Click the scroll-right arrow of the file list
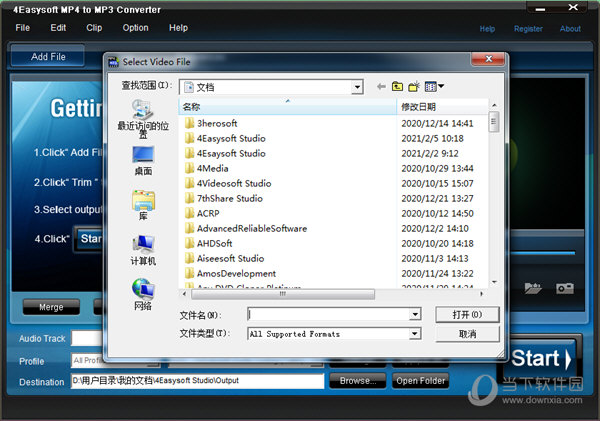This screenshot has height=421, width=600. point(481,294)
